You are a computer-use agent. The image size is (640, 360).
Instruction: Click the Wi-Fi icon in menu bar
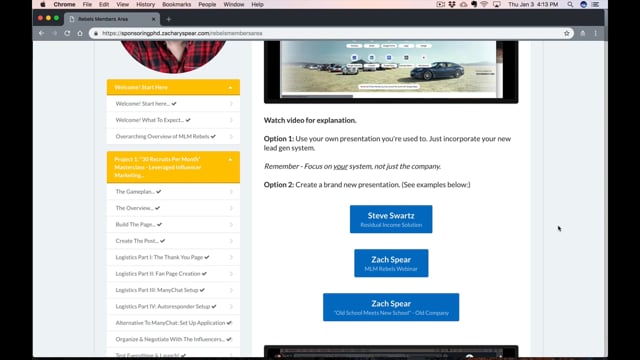pyautogui.click(x=484, y=4)
